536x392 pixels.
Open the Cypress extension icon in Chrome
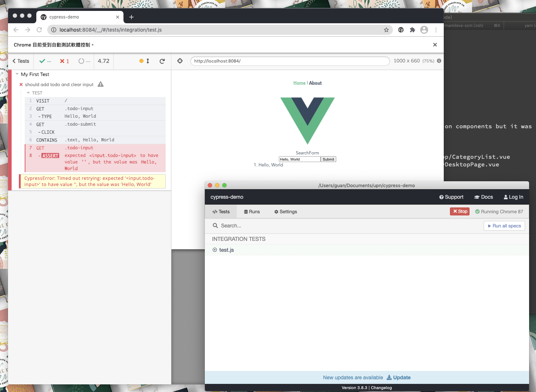(401, 30)
